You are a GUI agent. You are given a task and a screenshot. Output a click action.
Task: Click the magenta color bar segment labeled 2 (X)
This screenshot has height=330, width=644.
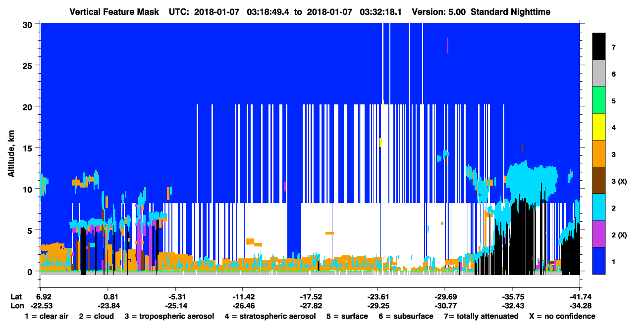click(599, 234)
